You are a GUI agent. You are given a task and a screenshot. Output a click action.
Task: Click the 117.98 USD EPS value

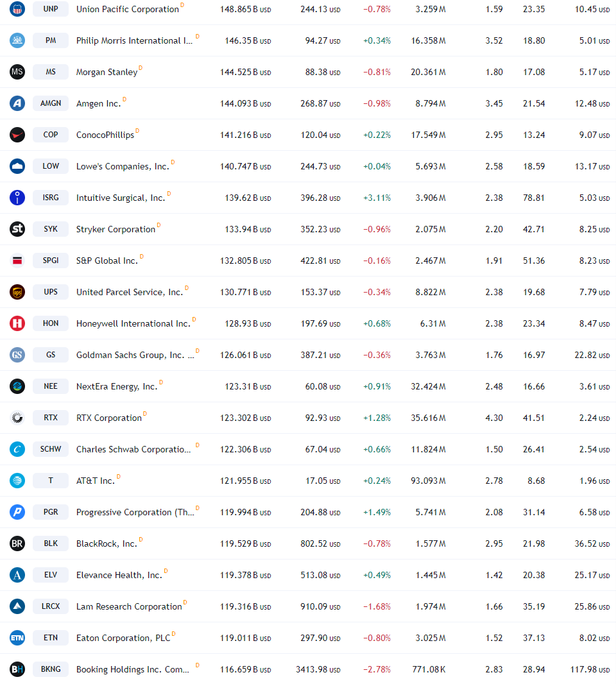[x=590, y=669]
